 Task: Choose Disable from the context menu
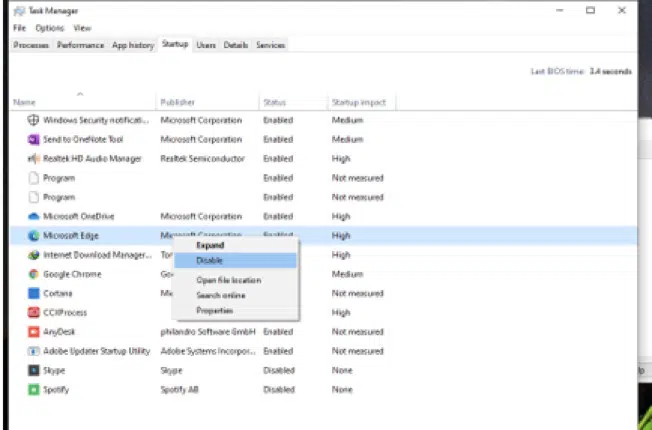click(x=209, y=260)
